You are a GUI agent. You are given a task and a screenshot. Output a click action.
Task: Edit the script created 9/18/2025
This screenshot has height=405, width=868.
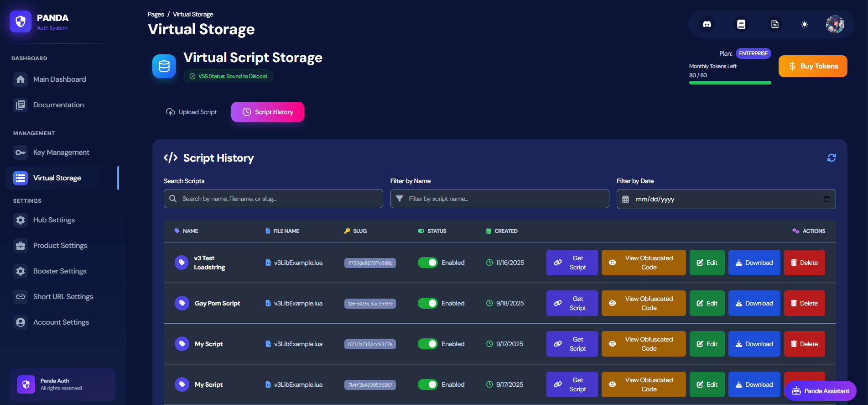tap(707, 303)
